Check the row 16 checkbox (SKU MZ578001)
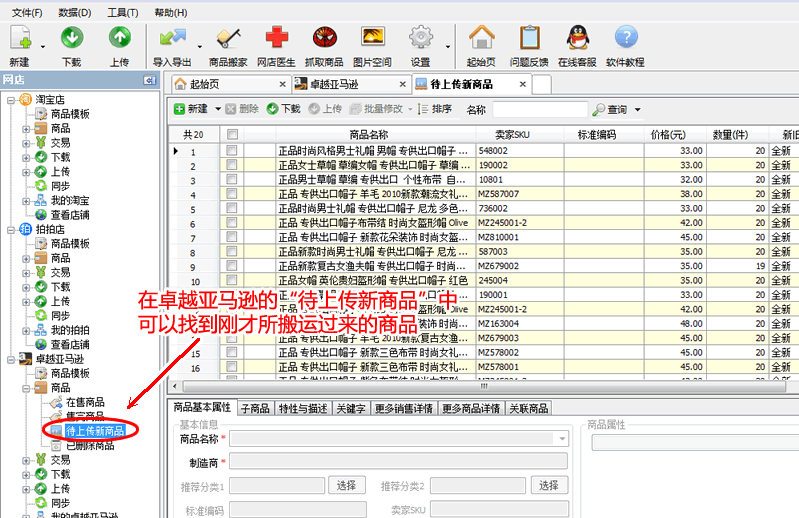This screenshot has height=518, width=799. (x=232, y=367)
